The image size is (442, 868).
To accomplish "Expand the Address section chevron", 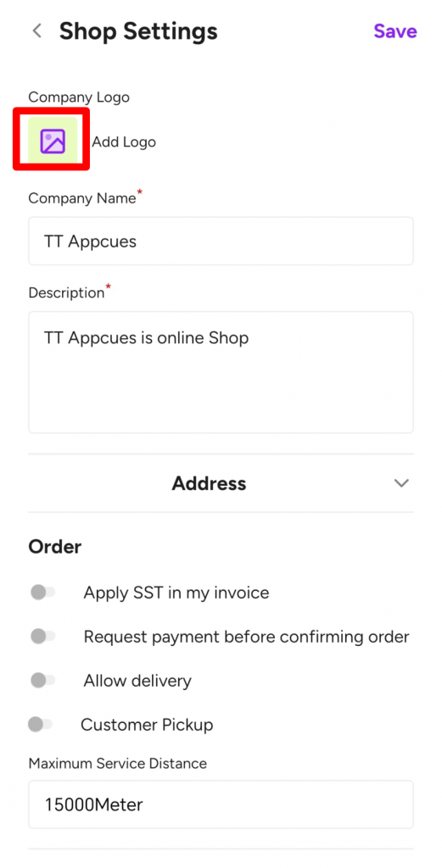I will tap(401, 482).
